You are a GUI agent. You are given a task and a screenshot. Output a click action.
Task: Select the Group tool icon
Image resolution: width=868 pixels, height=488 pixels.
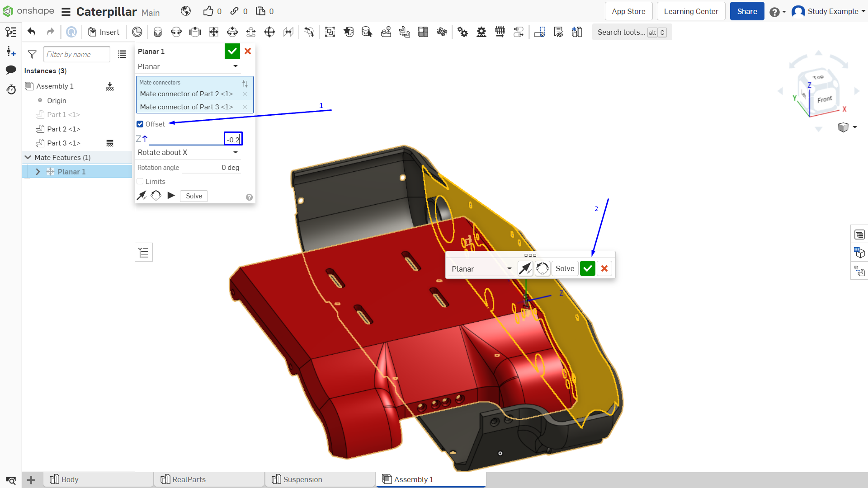pyautogui.click(x=330, y=32)
